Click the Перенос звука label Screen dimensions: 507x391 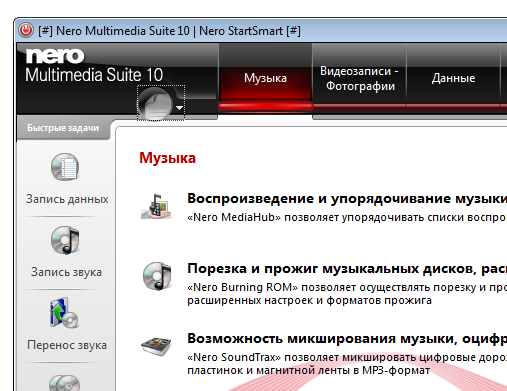click(67, 345)
